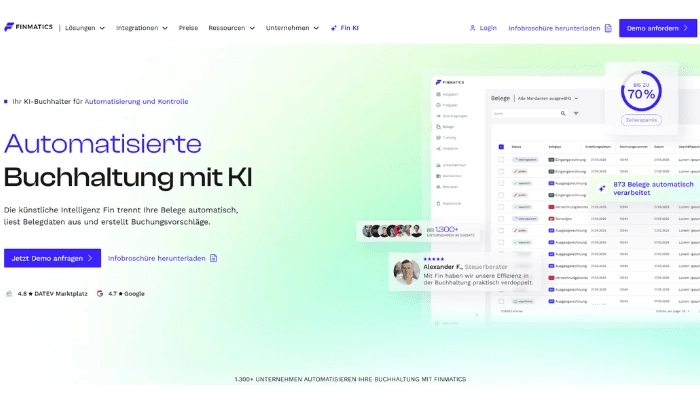This screenshot has height=400, width=700.
Task: Click the Jetzt Demo anfragen button
Action: 52,258
